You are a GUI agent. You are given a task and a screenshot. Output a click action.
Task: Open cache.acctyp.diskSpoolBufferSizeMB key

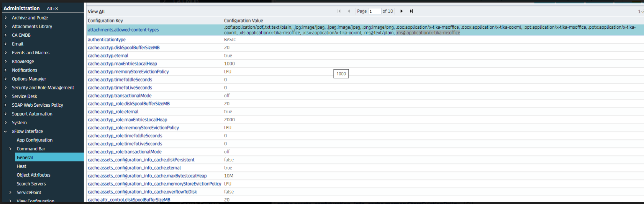coord(124,48)
